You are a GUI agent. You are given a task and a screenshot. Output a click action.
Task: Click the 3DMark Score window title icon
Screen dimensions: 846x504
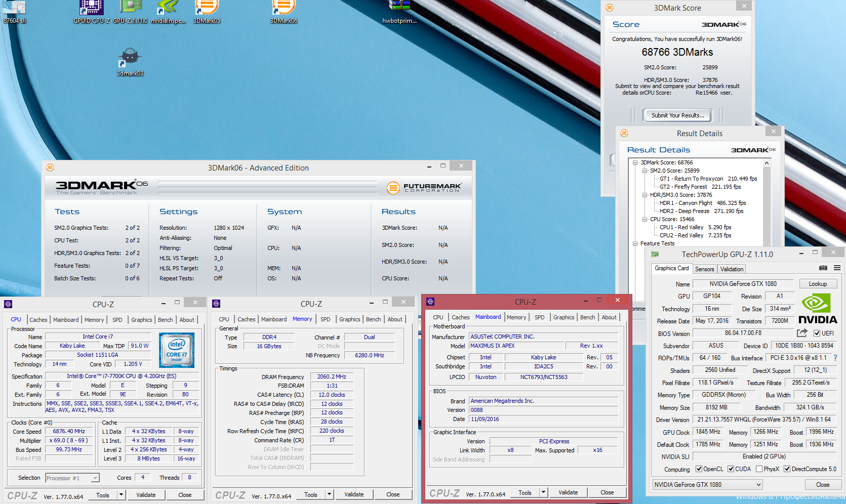610,8
